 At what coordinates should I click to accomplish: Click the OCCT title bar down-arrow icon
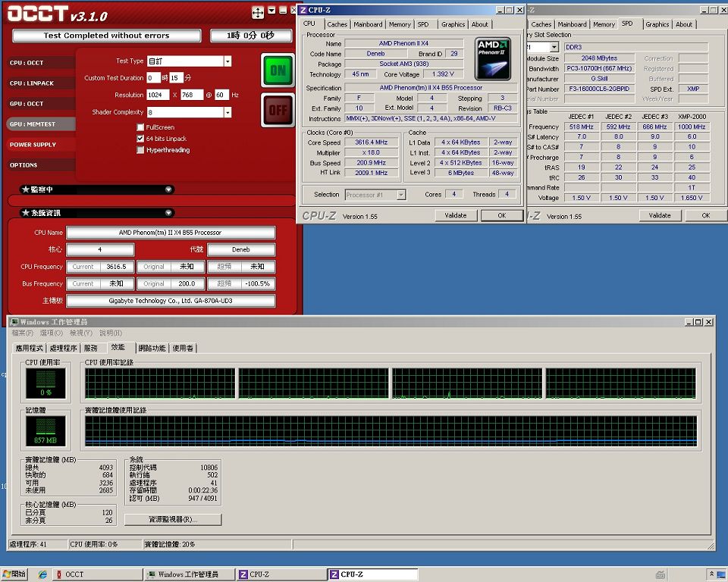271,10
